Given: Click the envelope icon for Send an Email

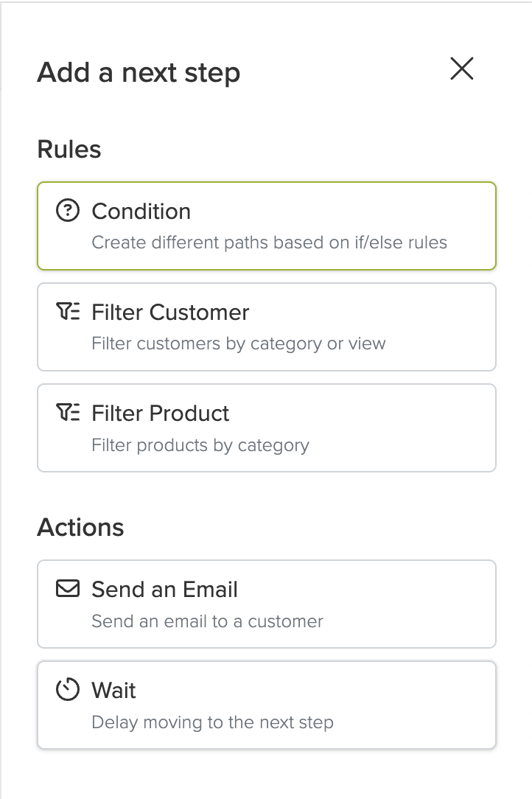Looking at the screenshot, I should click(68, 588).
